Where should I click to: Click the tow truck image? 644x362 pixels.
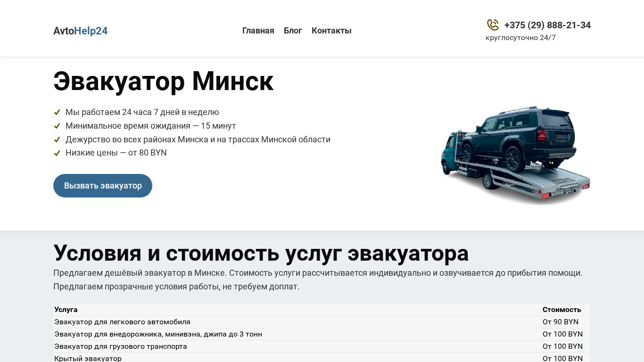click(x=515, y=155)
